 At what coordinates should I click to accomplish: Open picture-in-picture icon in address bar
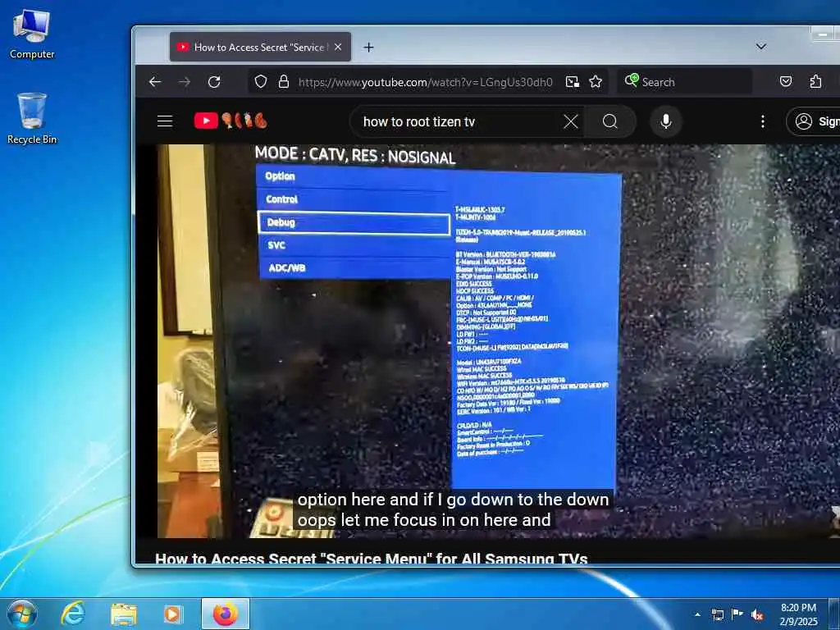572,81
